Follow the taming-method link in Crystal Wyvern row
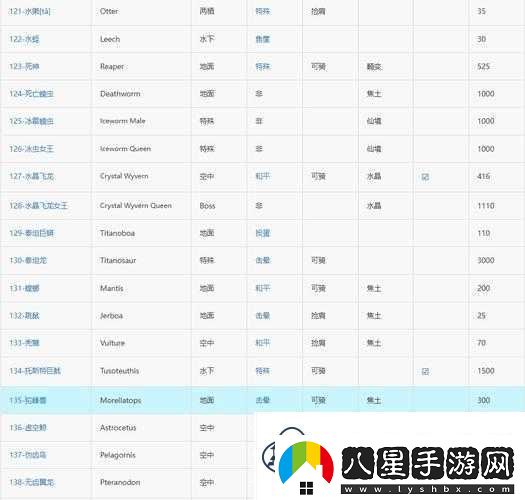This screenshot has height=500, width=525. pyautogui.click(x=262, y=176)
